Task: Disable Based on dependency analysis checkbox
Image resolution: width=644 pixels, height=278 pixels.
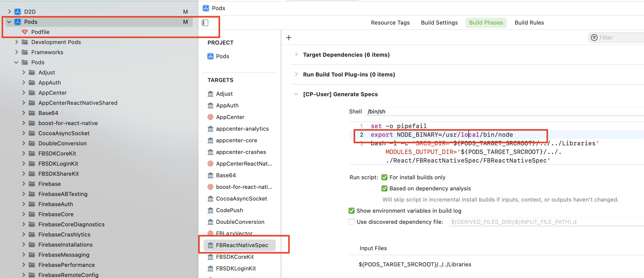Action: 384,188
